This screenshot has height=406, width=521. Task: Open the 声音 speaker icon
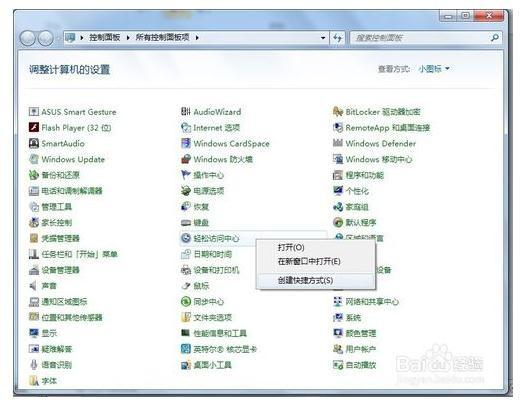34,286
